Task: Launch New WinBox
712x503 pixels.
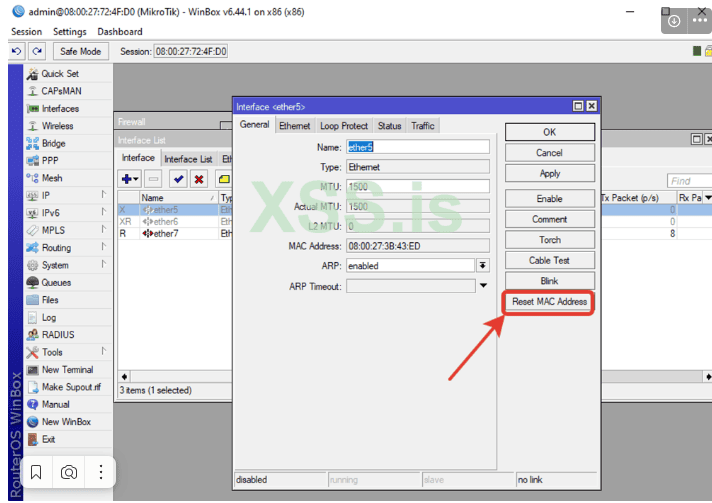Action: (x=67, y=422)
